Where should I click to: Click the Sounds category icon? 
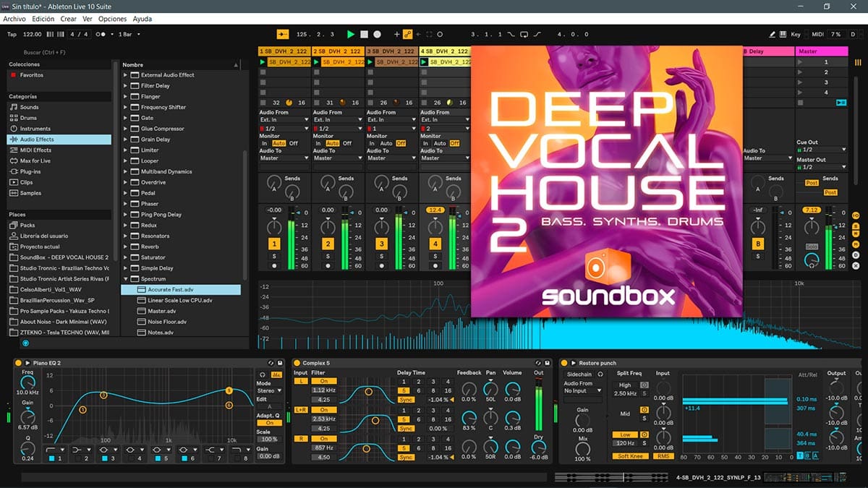click(13, 107)
